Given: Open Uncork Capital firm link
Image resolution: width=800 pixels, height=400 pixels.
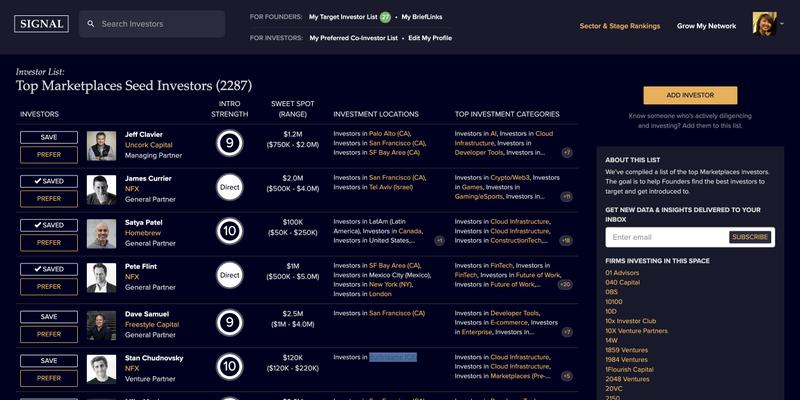Looking at the screenshot, I should [x=148, y=145].
